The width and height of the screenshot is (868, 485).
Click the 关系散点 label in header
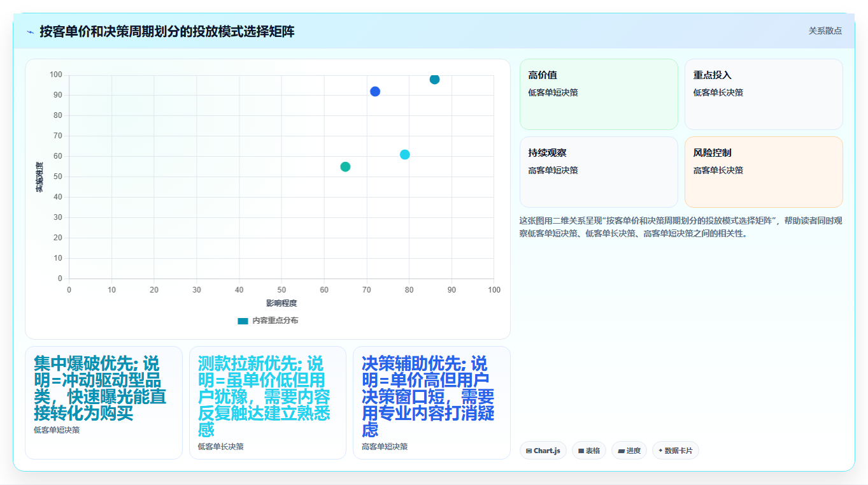(x=825, y=31)
